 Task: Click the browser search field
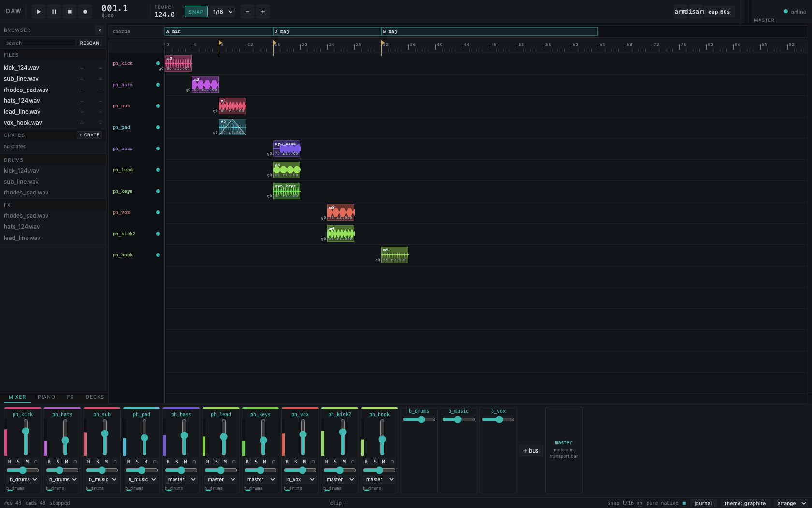coord(40,43)
